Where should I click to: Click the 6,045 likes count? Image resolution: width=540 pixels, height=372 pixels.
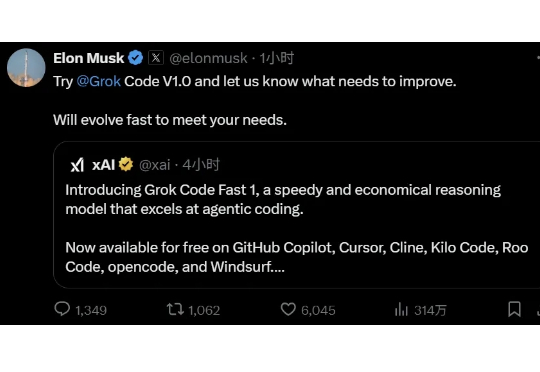tap(318, 310)
